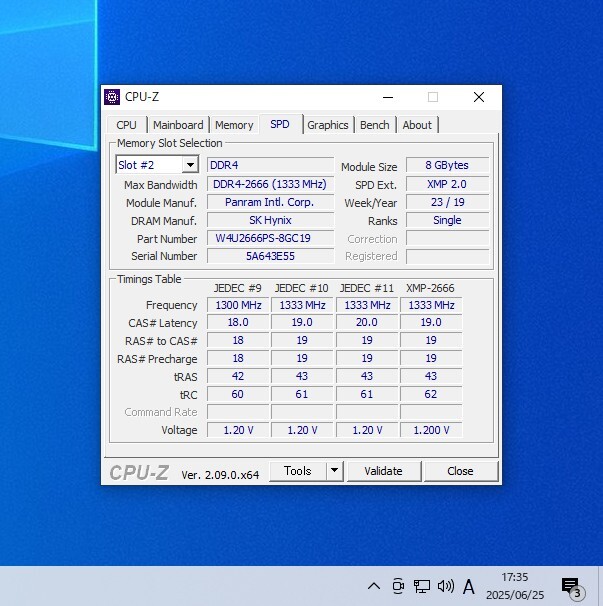
Task: Click the XMP-2666 column header
Action: click(430, 288)
